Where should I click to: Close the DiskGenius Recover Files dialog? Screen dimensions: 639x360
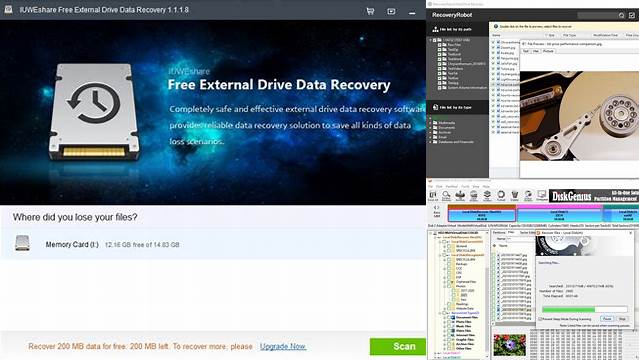pyautogui.click(x=630, y=233)
